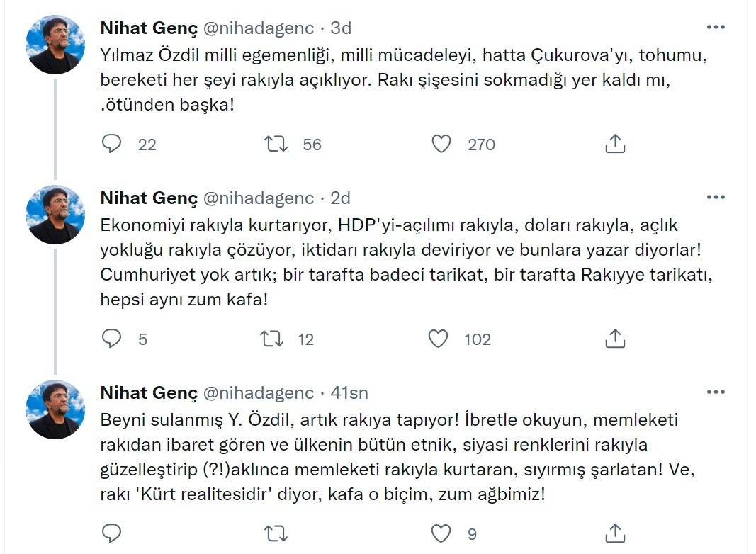Viewport: 756px width, 554px height.
Task: Retweet the tweet with 12 retweets
Action: [272, 339]
